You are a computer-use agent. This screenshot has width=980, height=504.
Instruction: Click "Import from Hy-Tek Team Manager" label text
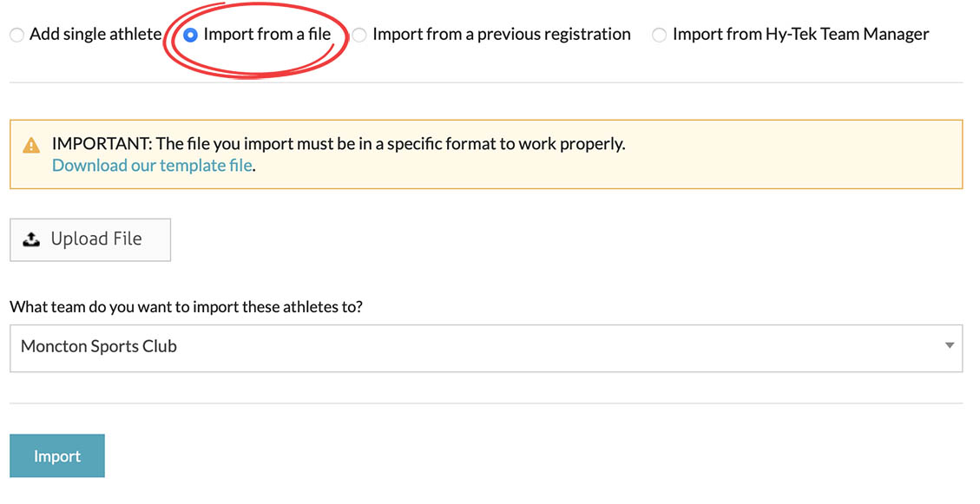tap(800, 35)
